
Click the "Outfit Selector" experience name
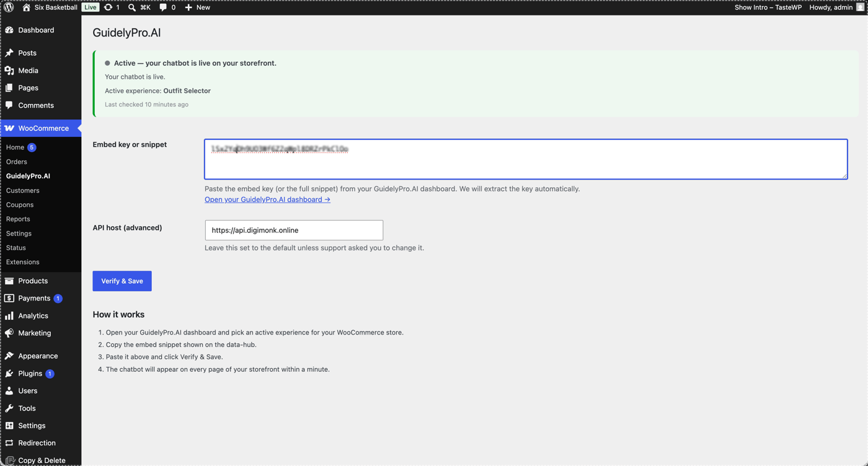[187, 90]
